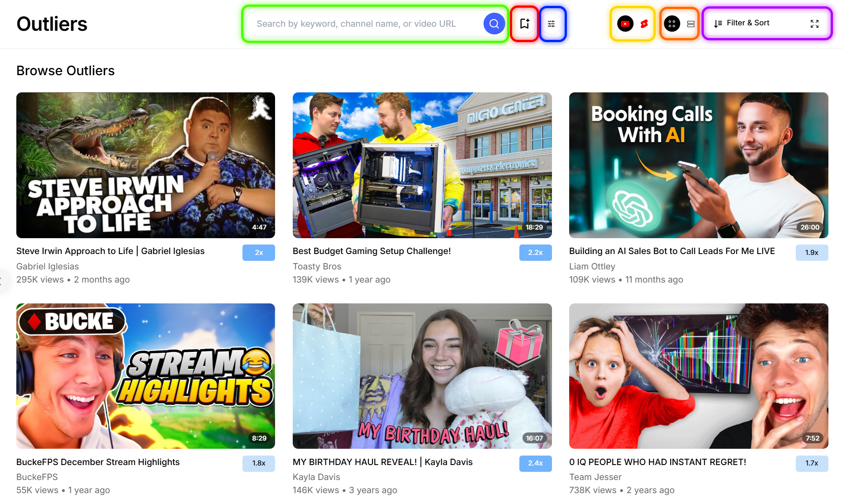Click title '0 IQ PEOPLE WHO HAD INSTANT REGRET!'
The height and width of the screenshot is (504, 842).
pyautogui.click(x=658, y=462)
